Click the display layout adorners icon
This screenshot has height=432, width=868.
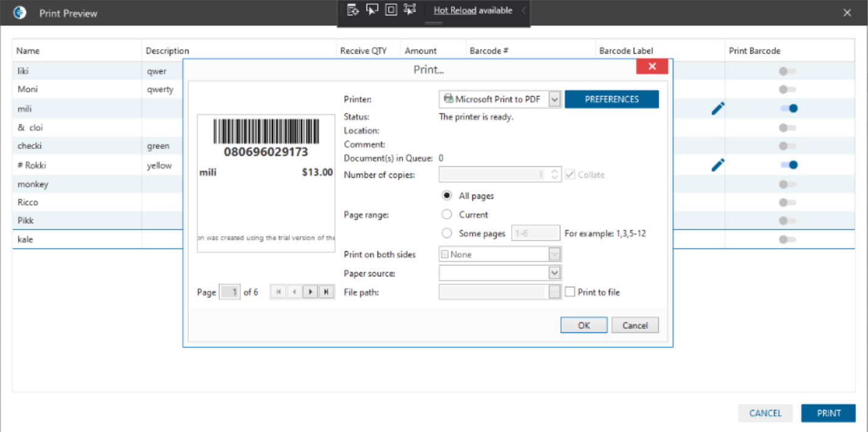[x=391, y=10]
